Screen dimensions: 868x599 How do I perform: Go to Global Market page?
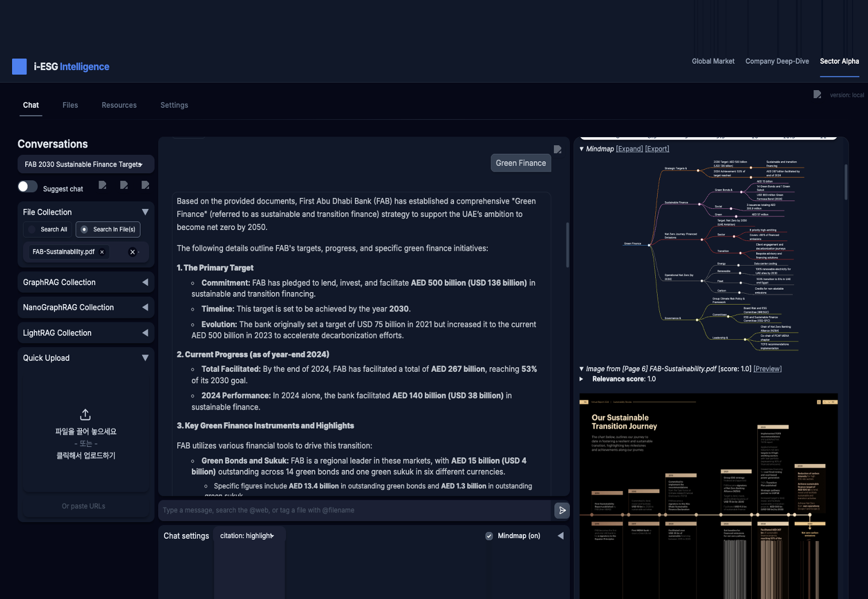[713, 61]
